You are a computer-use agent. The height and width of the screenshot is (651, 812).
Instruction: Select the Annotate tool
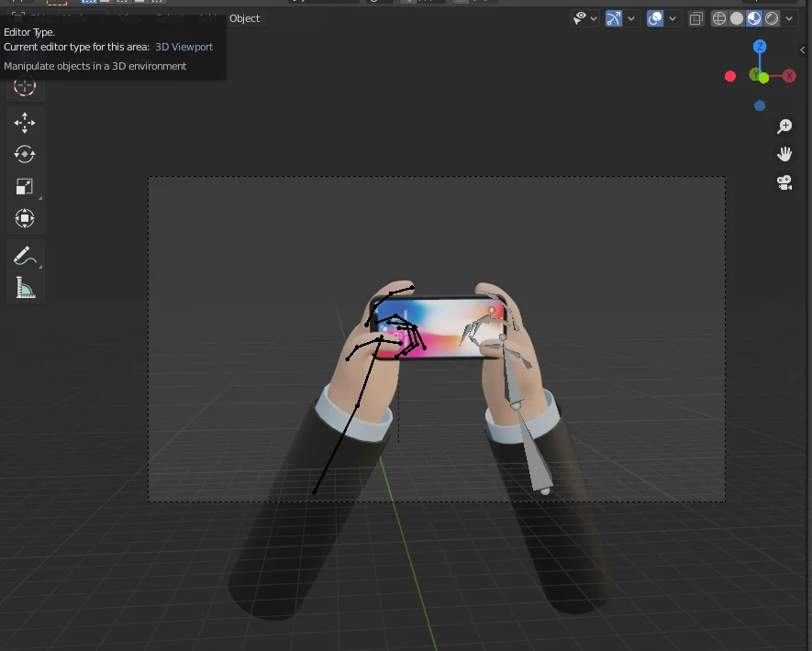click(x=25, y=255)
